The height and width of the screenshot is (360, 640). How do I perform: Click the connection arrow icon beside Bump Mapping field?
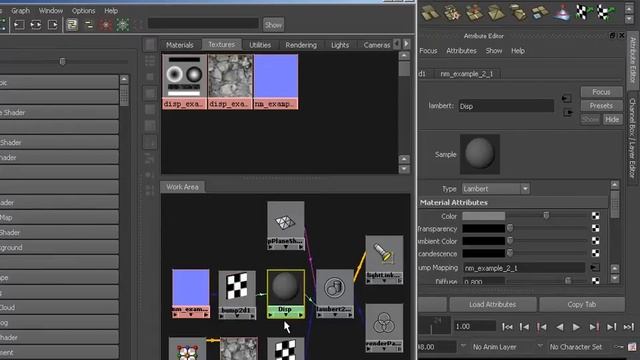(595, 268)
